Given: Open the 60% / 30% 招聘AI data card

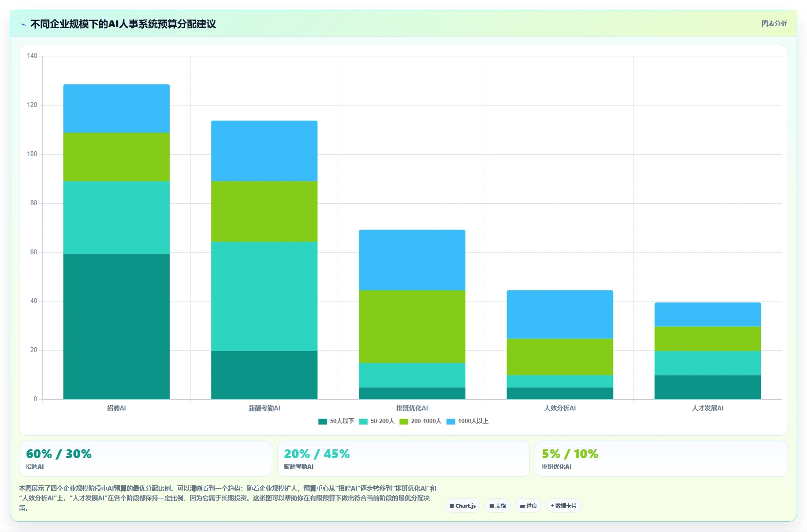Looking at the screenshot, I should pyautogui.click(x=145, y=459).
